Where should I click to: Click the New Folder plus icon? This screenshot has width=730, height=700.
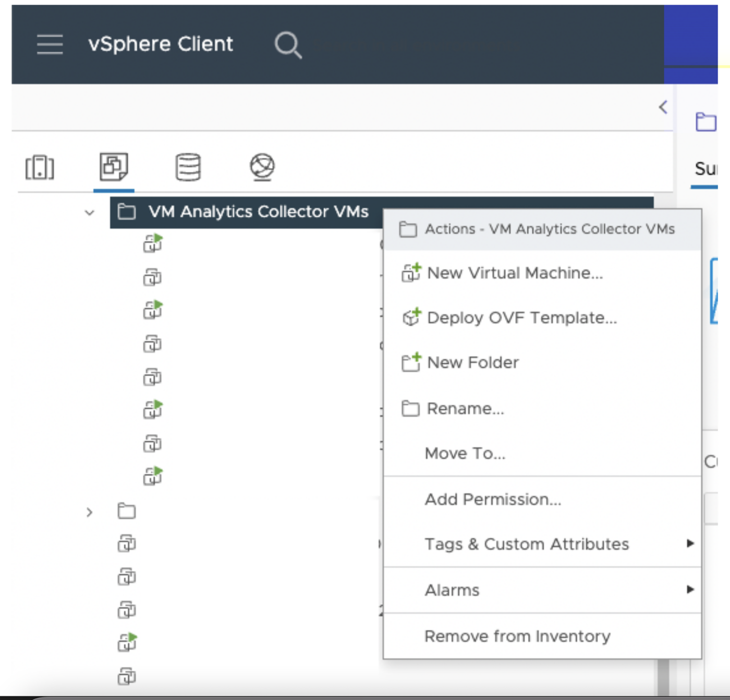pos(411,362)
